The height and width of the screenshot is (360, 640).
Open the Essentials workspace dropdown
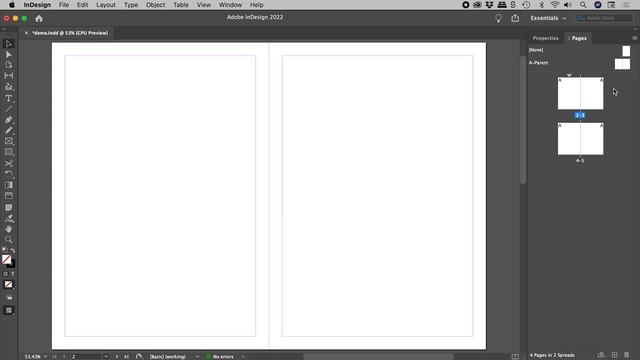tap(548, 18)
